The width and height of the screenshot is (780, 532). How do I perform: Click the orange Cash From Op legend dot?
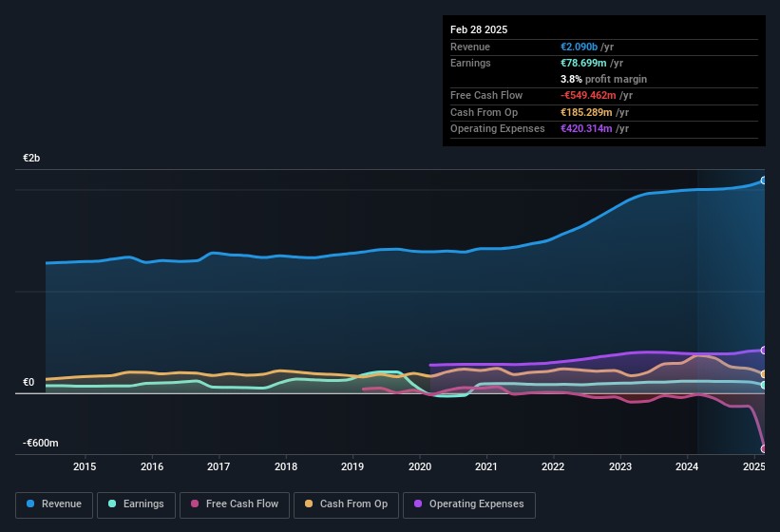coord(310,504)
